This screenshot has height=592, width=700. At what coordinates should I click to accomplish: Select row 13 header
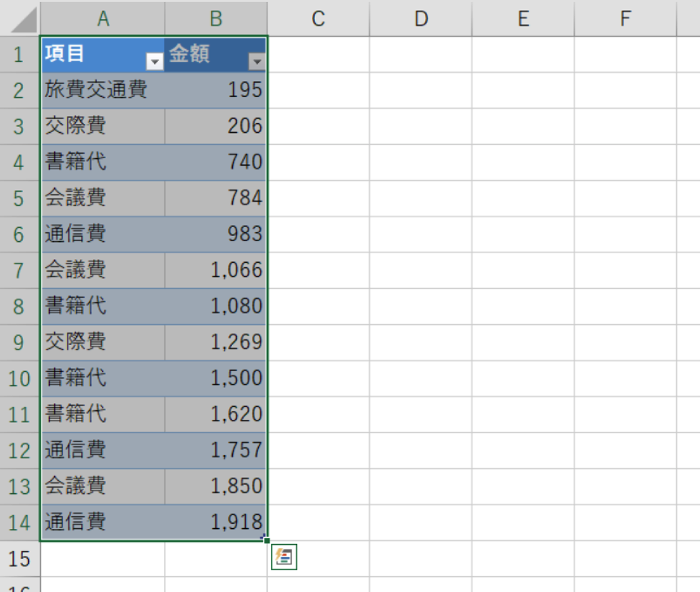(x=19, y=487)
